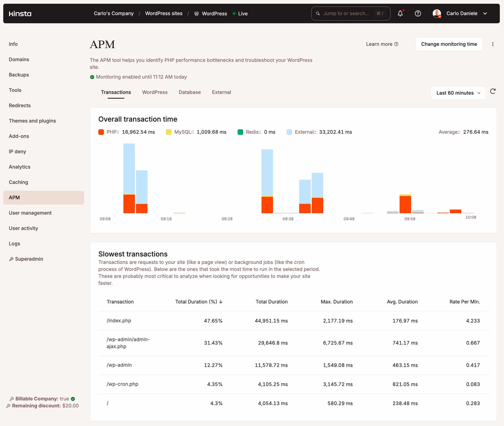This screenshot has height=426, width=504.
Task: Expand the Last 60 minutes dropdown
Action: coord(458,92)
